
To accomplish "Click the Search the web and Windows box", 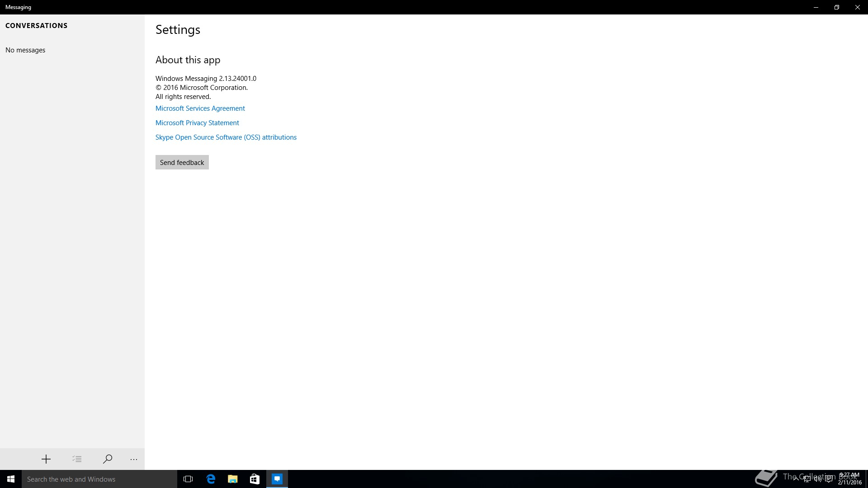I will click(99, 479).
